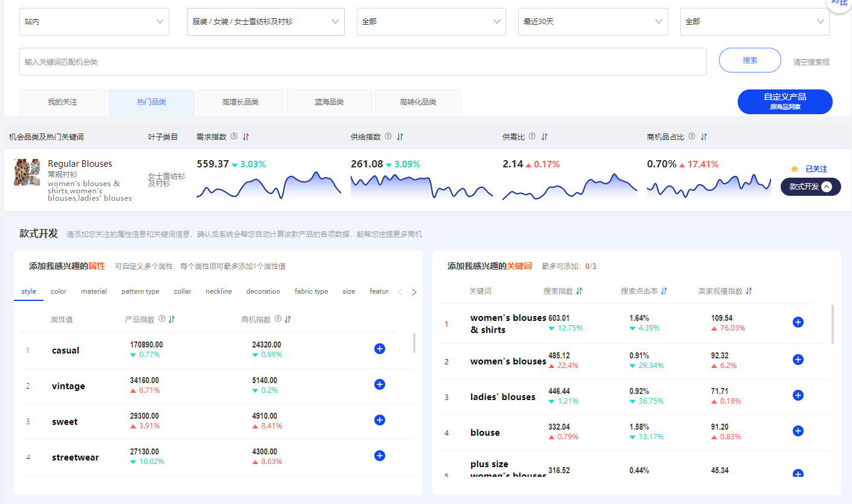Sort keywords by 搜索点击率 sort icon
The height and width of the screenshot is (504, 852).
click(664, 291)
